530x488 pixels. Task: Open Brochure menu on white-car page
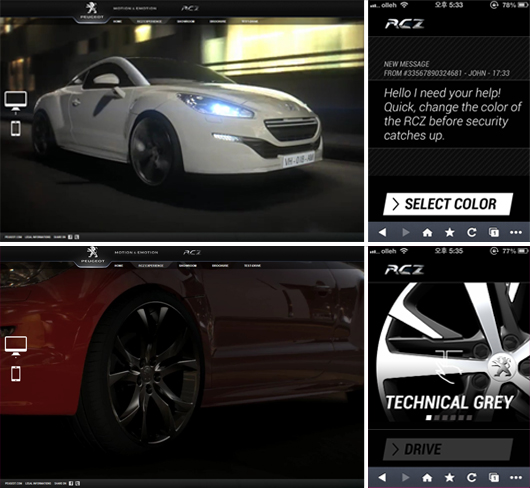coord(218,21)
